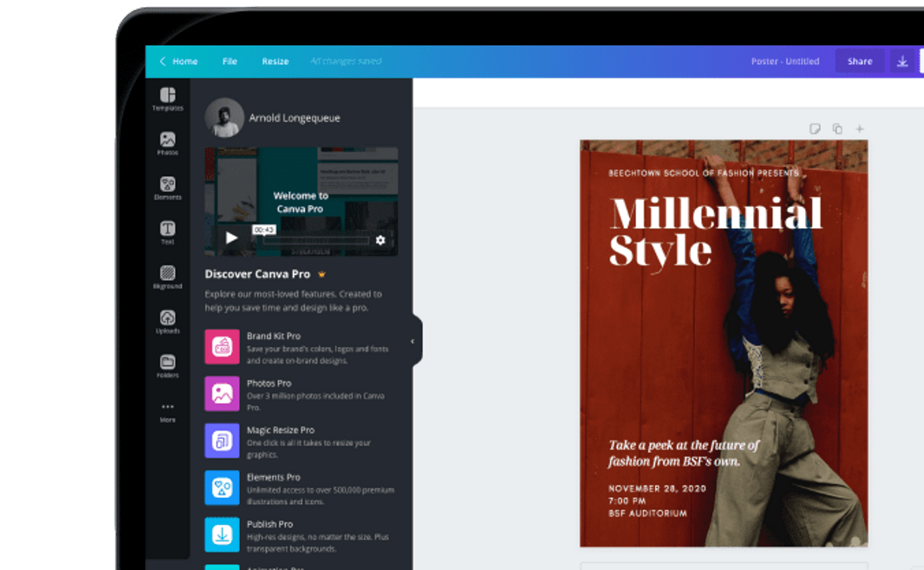This screenshot has width=924, height=570.
Task: Open the Uploads sidebar panel
Action: tap(167, 322)
